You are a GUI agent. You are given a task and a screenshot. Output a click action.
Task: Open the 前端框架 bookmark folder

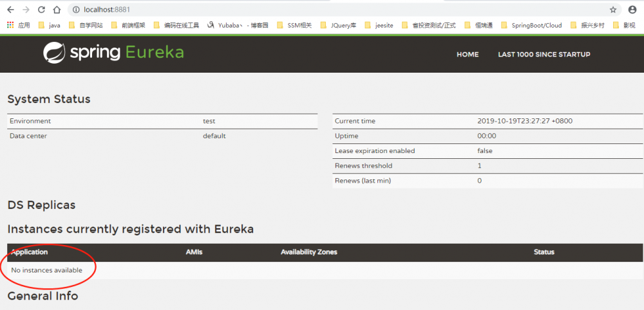click(128, 26)
